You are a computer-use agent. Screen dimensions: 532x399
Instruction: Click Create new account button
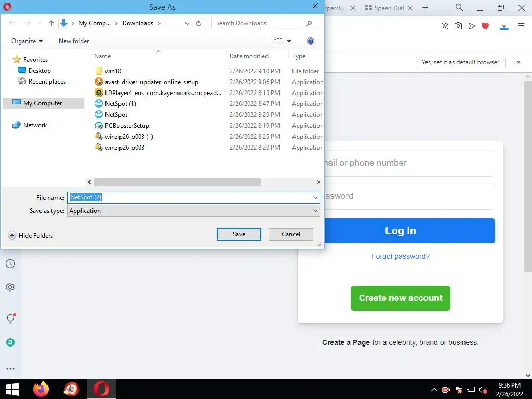coord(401,298)
